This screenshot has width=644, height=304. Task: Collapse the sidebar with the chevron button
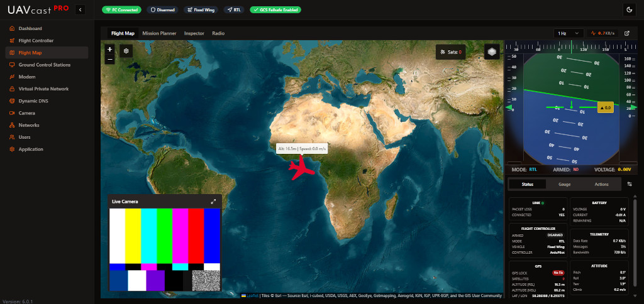(80, 9)
